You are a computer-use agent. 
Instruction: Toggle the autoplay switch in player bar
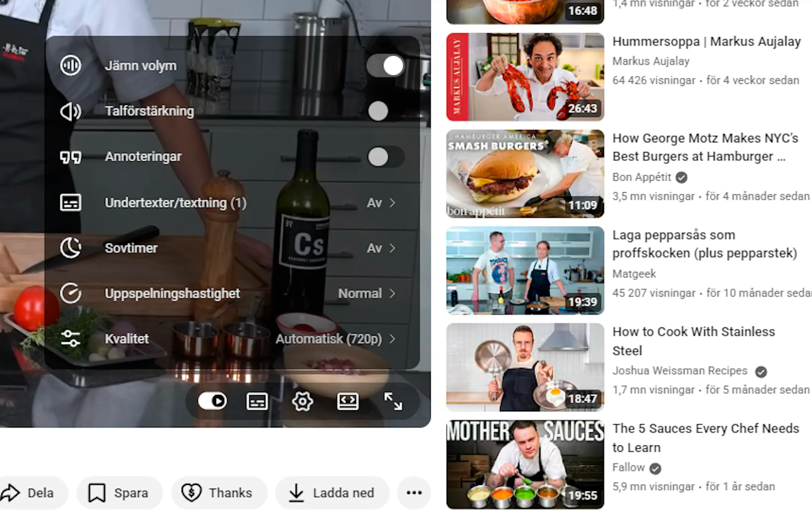(x=212, y=401)
